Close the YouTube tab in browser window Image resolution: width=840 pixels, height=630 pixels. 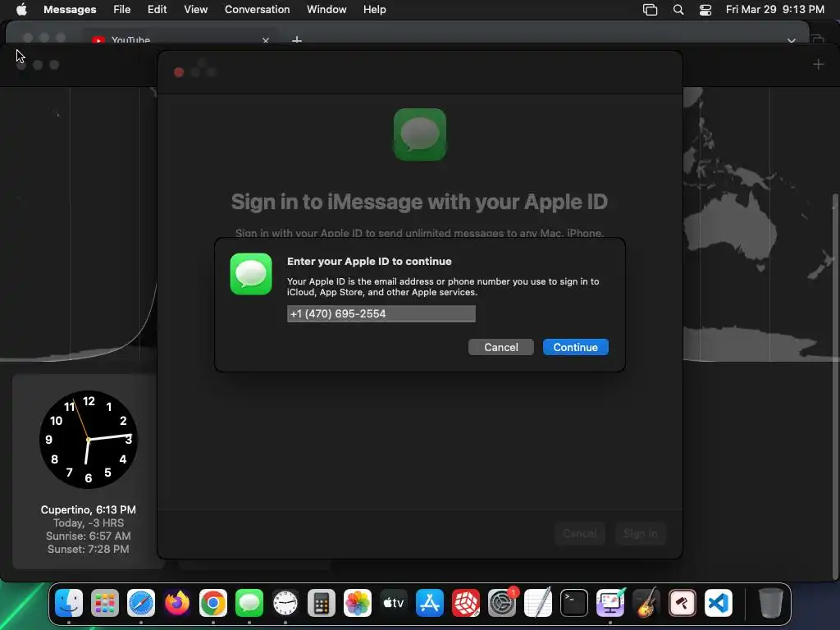coord(266,40)
